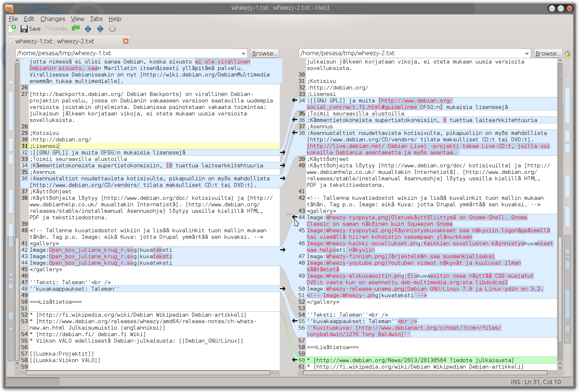
Task: Click right line 58 '===Lisätietoa==='
Action: pyautogui.click(x=333, y=347)
